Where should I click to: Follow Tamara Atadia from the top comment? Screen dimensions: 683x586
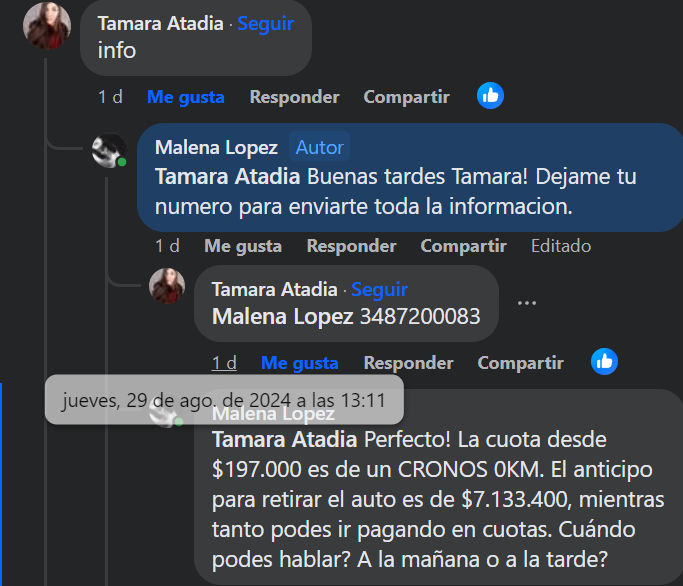coord(265,24)
